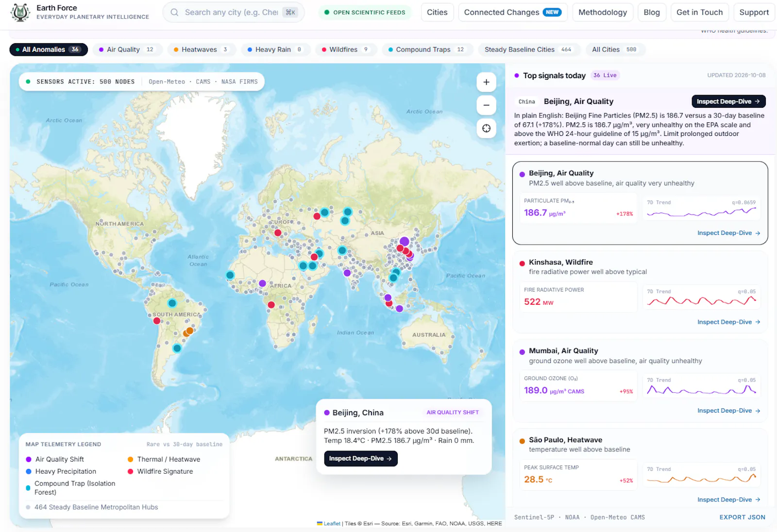
Task: Show Steady Baseline Cities filter
Action: pos(529,50)
